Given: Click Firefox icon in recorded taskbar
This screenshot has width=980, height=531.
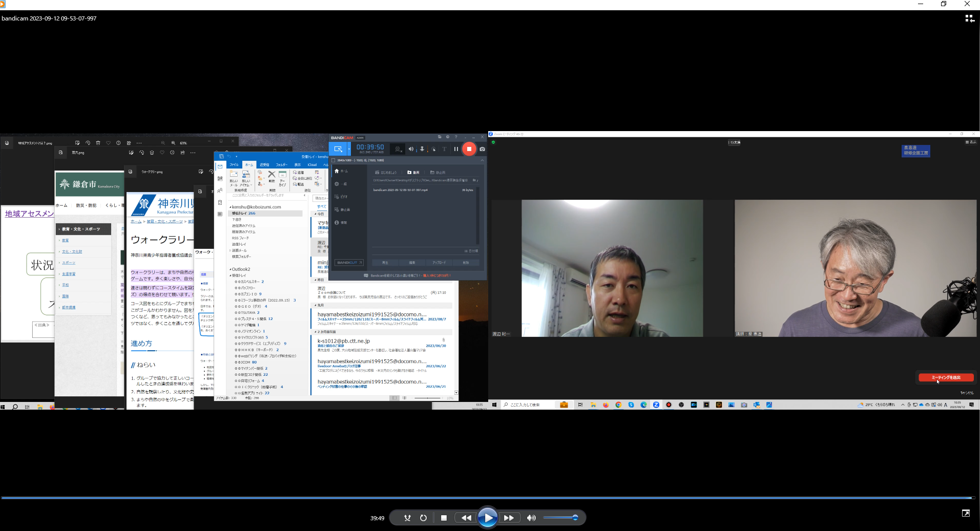Looking at the screenshot, I should [606, 405].
